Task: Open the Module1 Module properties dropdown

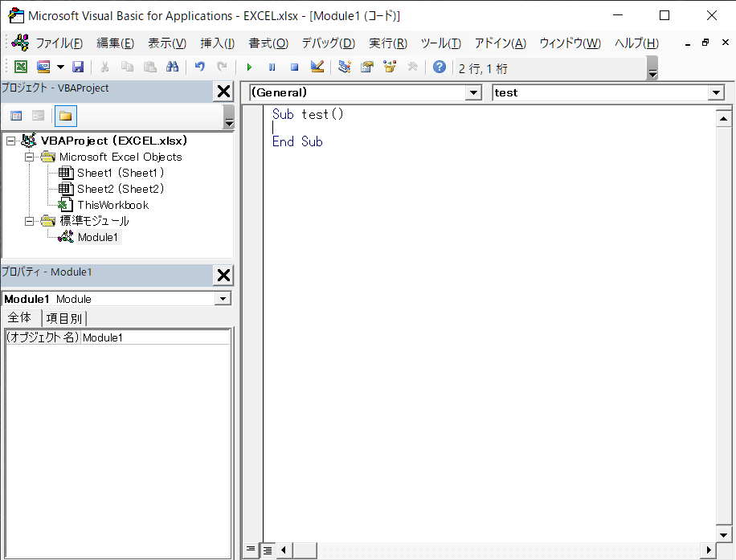Action: [223, 299]
